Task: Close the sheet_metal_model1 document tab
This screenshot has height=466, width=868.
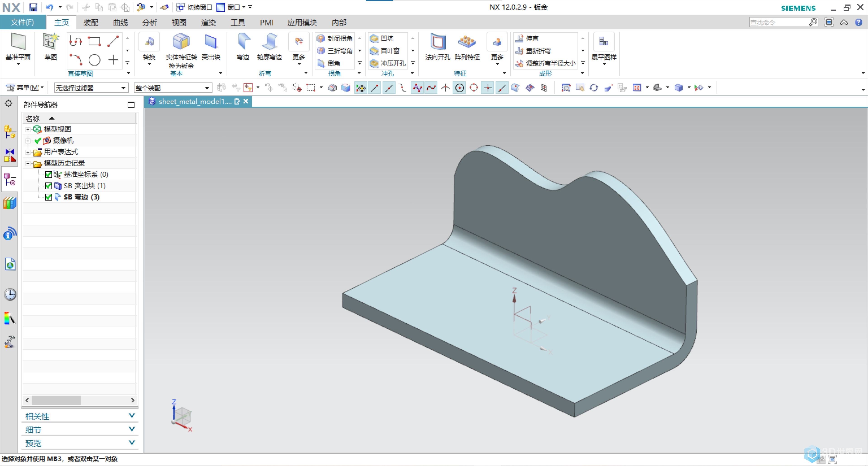Action: pyautogui.click(x=246, y=101)
